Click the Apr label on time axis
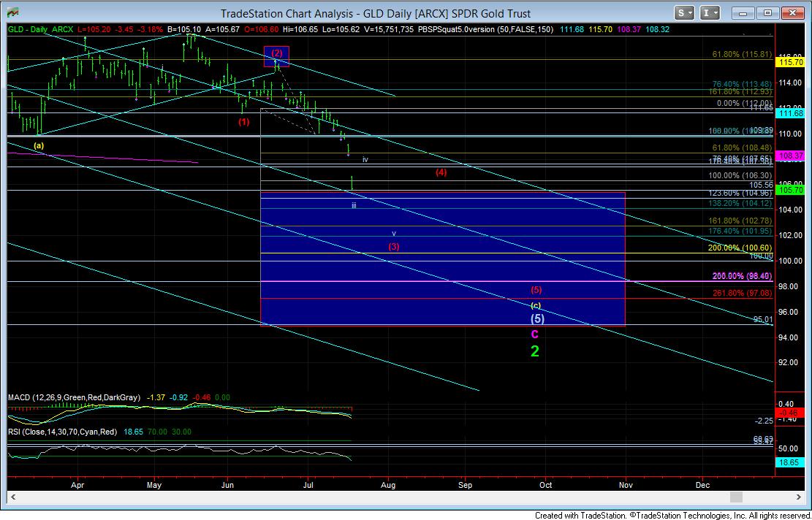This screenshot has height=520, width=812. (x=77, y=486)
